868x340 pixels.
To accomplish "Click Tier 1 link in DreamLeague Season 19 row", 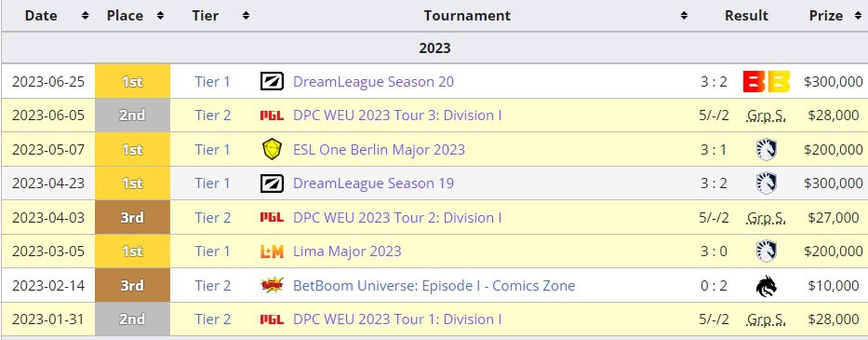I will [x=212, y=183].
